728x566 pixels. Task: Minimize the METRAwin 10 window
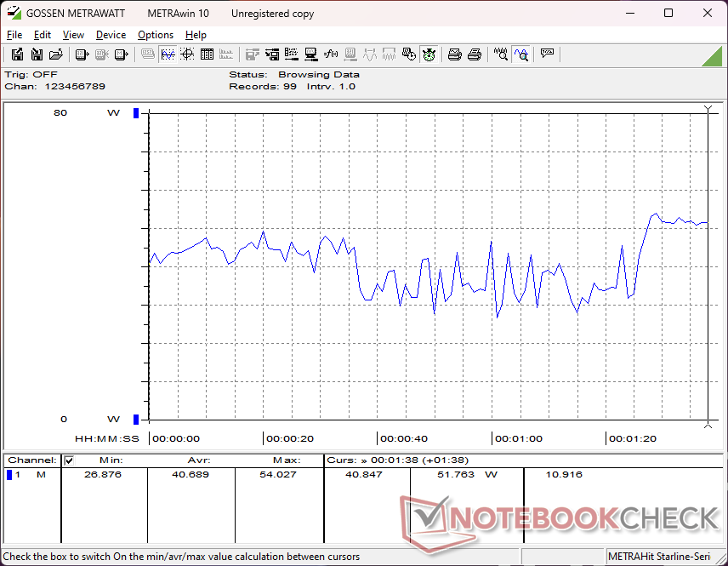click(630, 13)
